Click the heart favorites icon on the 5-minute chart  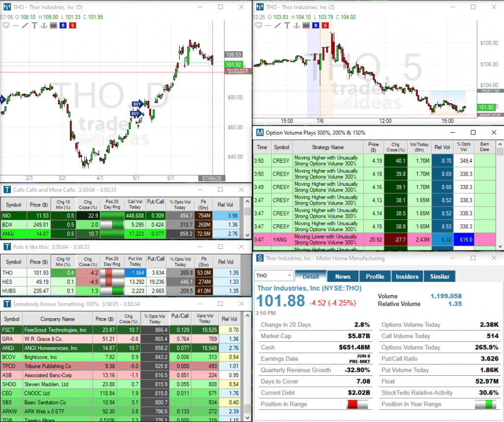258,26
